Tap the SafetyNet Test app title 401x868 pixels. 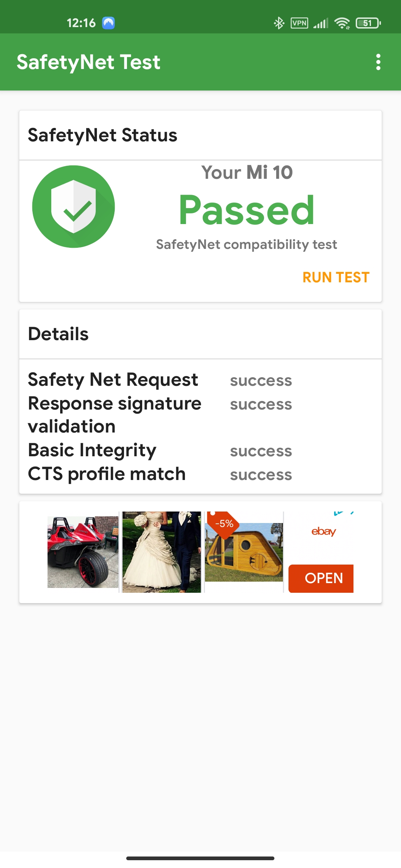[88, 62]
